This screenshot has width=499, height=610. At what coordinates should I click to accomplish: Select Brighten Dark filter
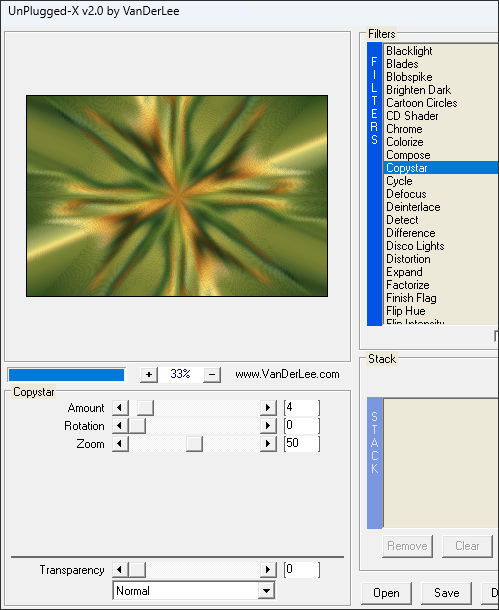point(441,90)
